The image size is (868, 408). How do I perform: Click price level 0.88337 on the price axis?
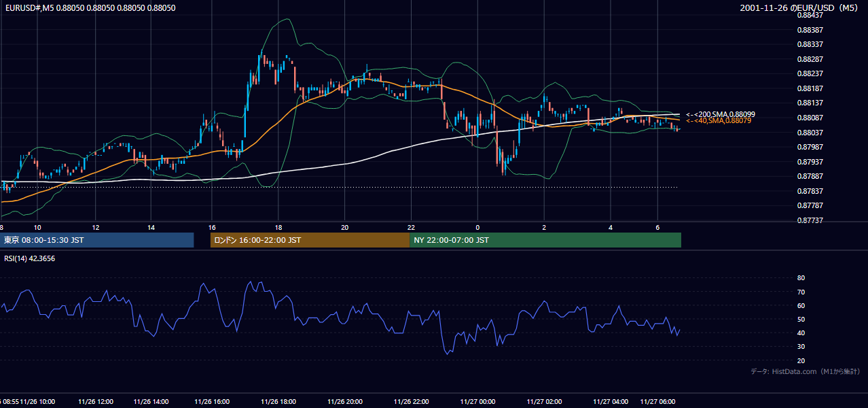pos(811,44)
